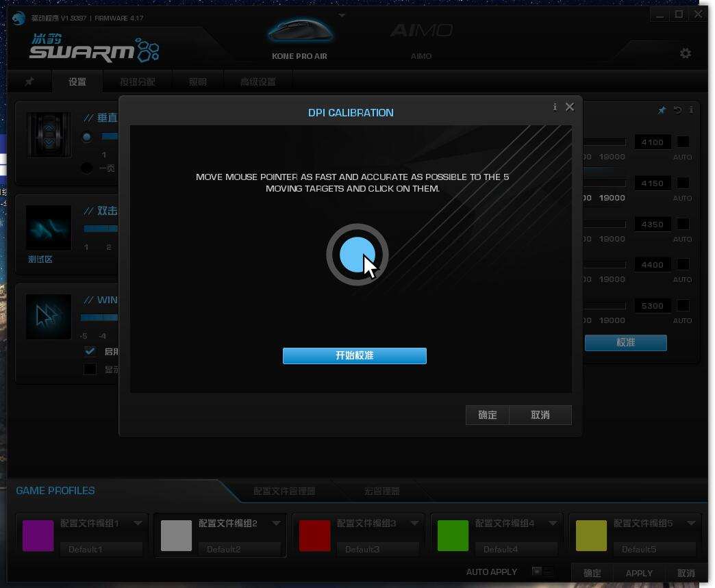The width and height of the screenshot is (715, 588).
Task: Click the ROCCAT logo icon in title bar
Action: click(x=18, y=18)
